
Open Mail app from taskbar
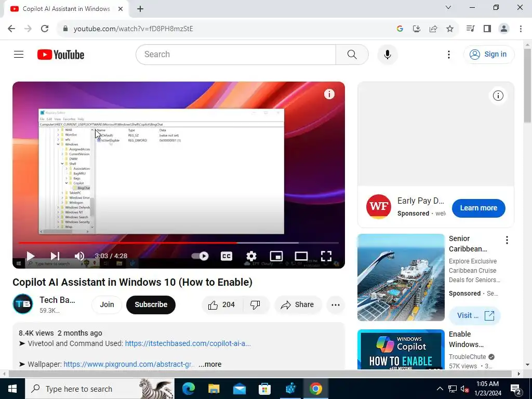click(x=239, y=389)
